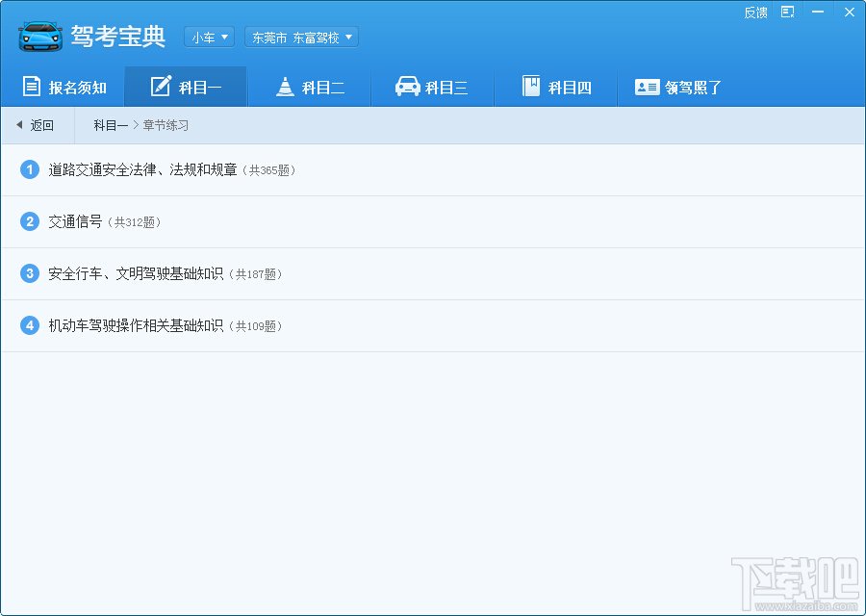Click the car icon on 科目三 tab
Image resolution: width=866 pixels, height=616 pixels.
point(408,86)
